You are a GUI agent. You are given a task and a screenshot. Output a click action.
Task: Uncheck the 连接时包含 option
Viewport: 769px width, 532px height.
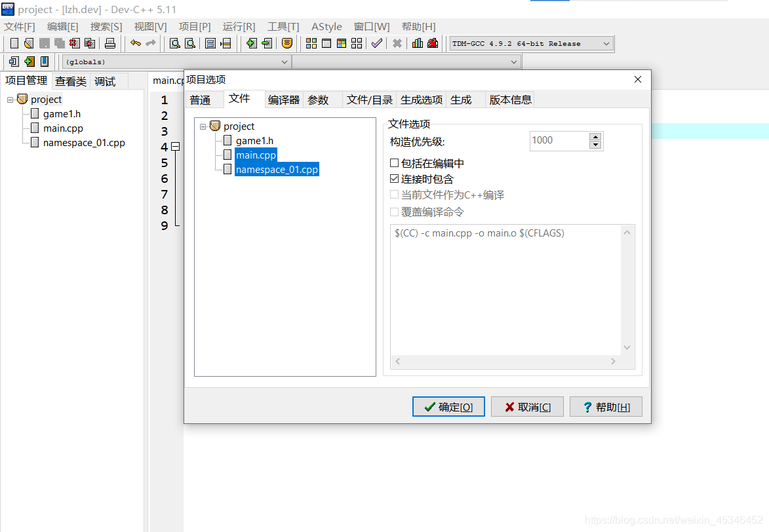[394, 178]
